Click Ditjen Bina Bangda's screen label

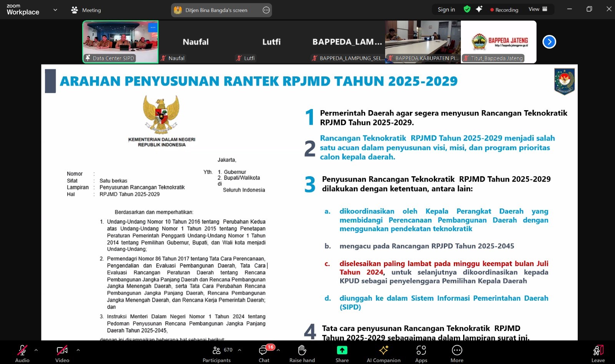216,10
